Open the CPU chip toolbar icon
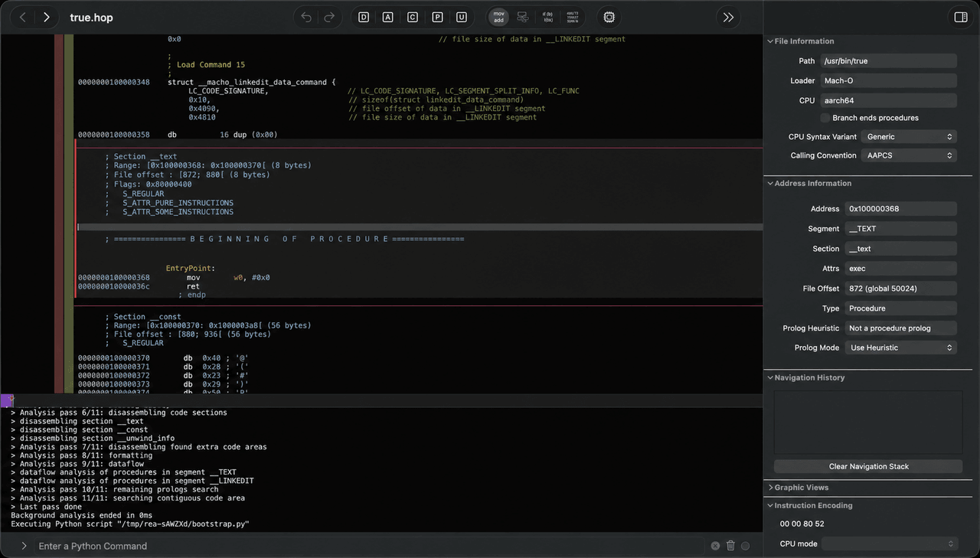Screen dimensions: 980x558 point(609,17)
